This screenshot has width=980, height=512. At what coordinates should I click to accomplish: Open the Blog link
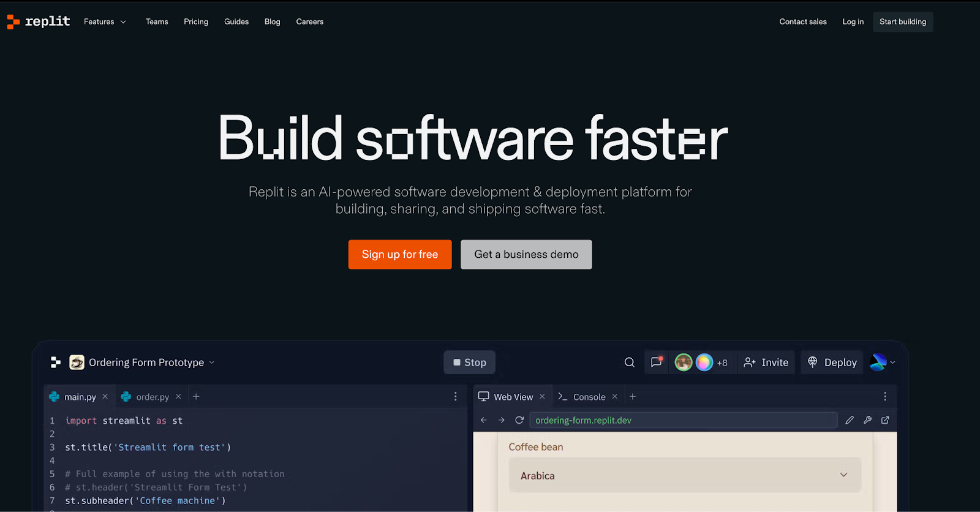[273, 21]
